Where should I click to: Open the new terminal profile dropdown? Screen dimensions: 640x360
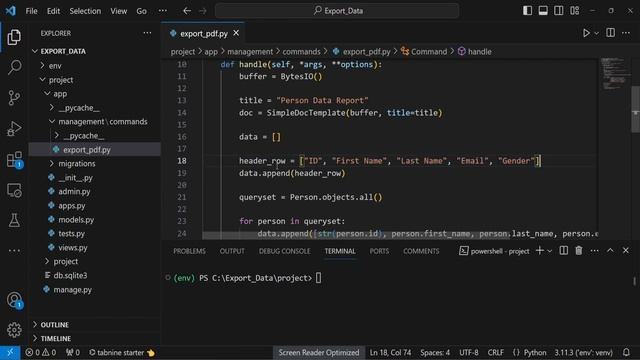549,251
